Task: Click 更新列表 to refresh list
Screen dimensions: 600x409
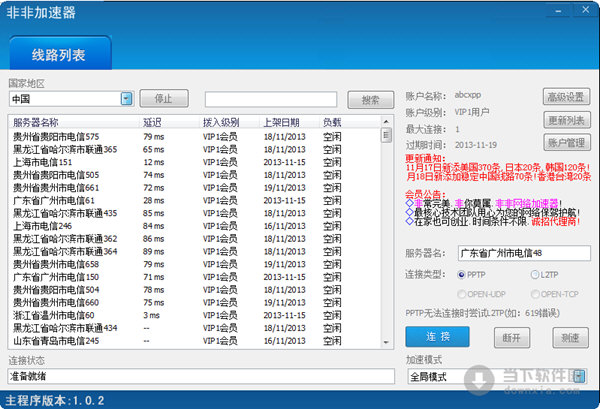Action: pos(565,120)
